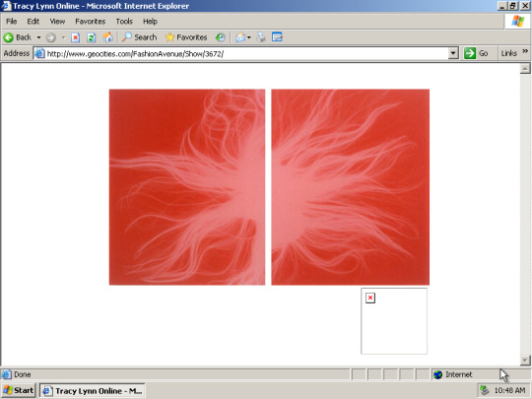The image size is (532, 399).
Task: Click the Mail envelope icon
Action: pyautogui.click(x=240, y=37)
